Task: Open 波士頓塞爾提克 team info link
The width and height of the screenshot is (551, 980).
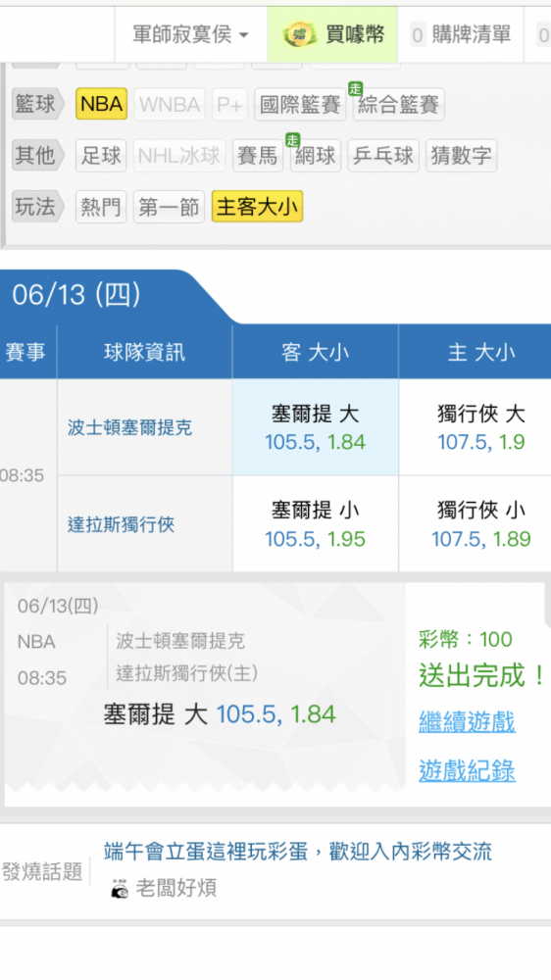Action: pos(129,428)
